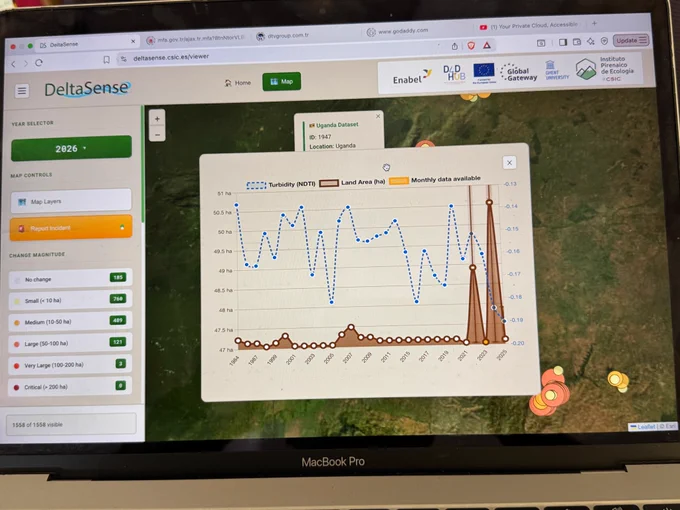Open site settings icon in address bar
This screenshot has height=510, width=680.
tap(124, 59)
